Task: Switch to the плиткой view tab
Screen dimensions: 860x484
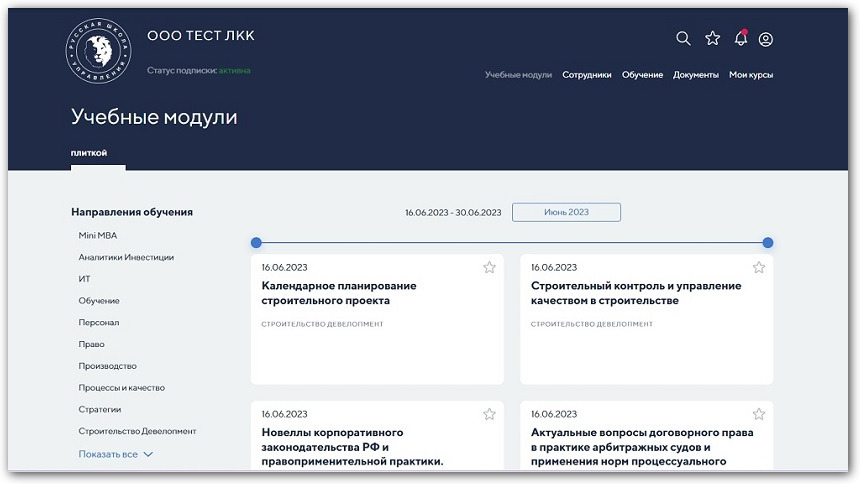Action: pos(89,153)
